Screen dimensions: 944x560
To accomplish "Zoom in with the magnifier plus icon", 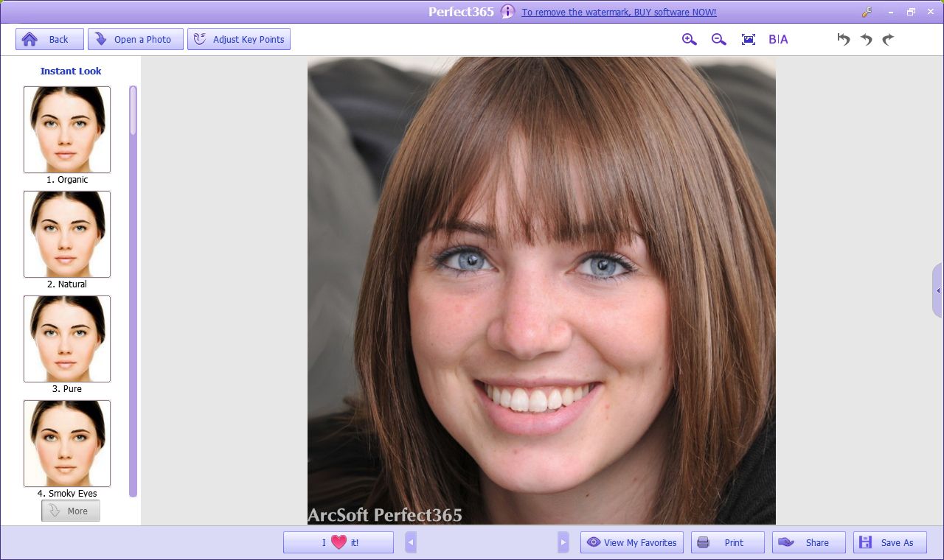I will tap(690, 40).
